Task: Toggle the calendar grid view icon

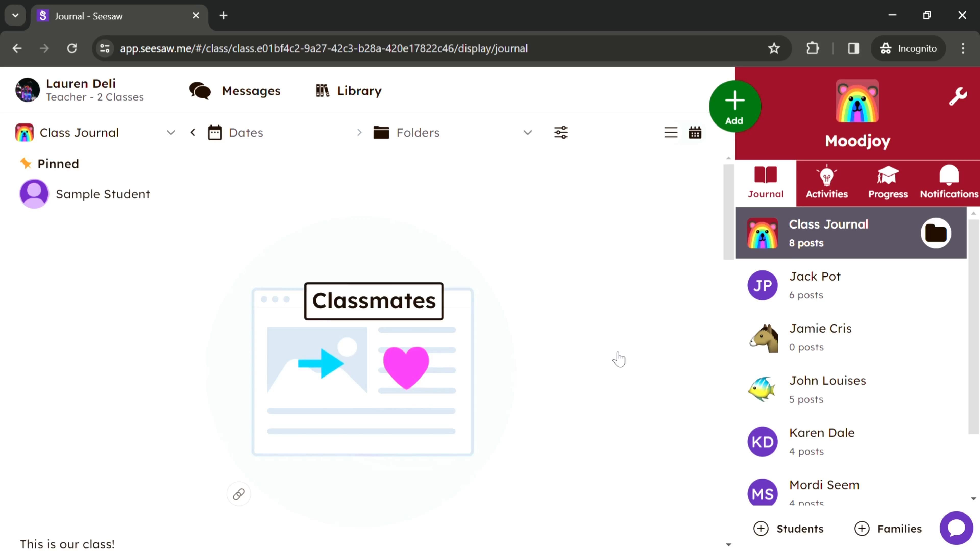Action: click(695, 133)
